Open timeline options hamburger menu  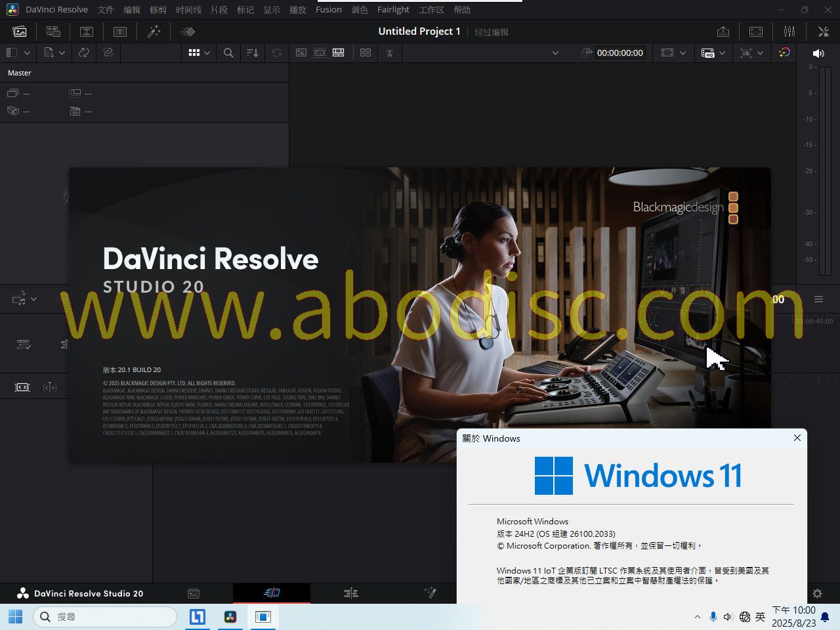point(818,299)
